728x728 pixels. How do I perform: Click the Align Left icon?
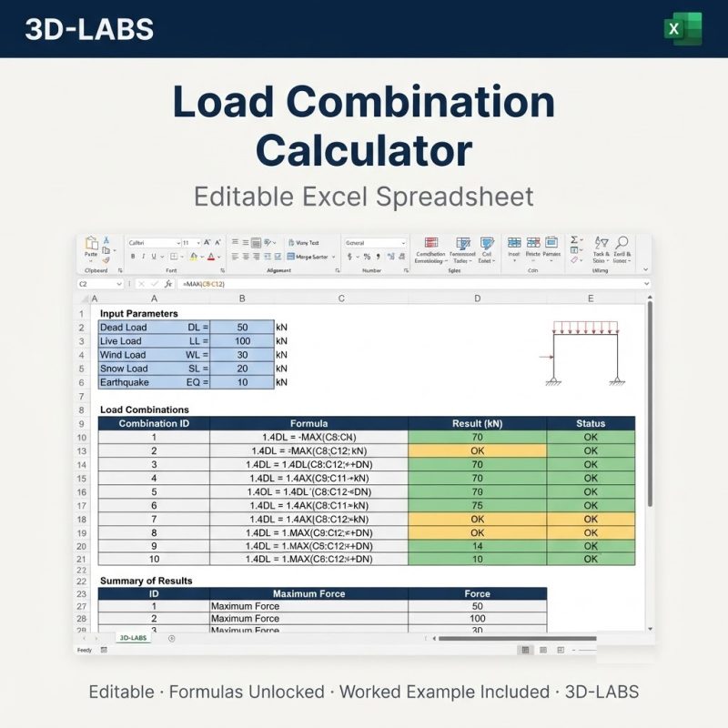235,257
